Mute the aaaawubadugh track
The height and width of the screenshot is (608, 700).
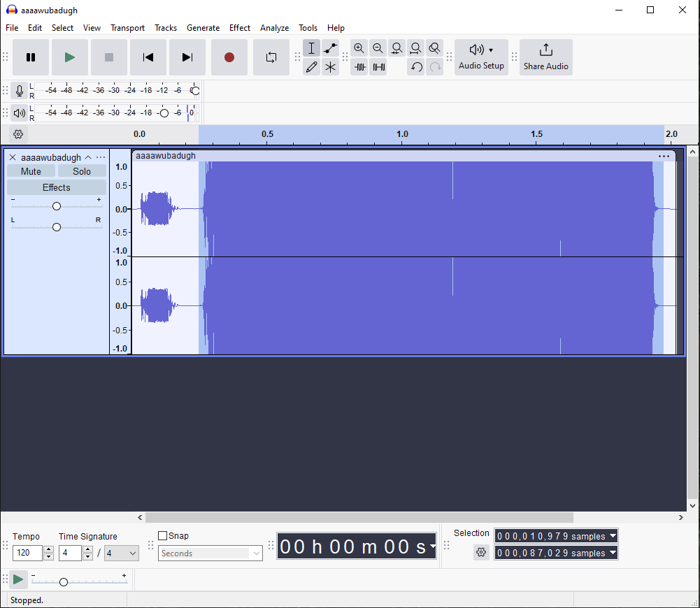(31, 171)
